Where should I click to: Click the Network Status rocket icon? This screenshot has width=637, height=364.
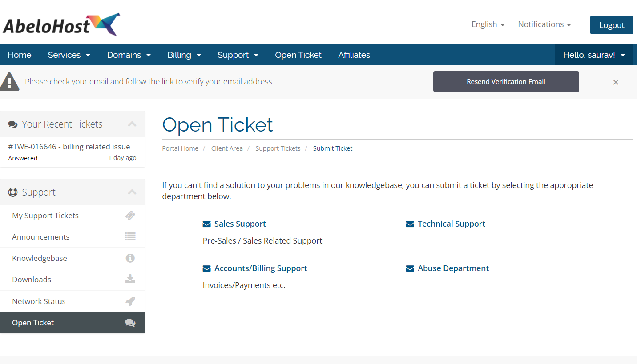coord(130,301)
